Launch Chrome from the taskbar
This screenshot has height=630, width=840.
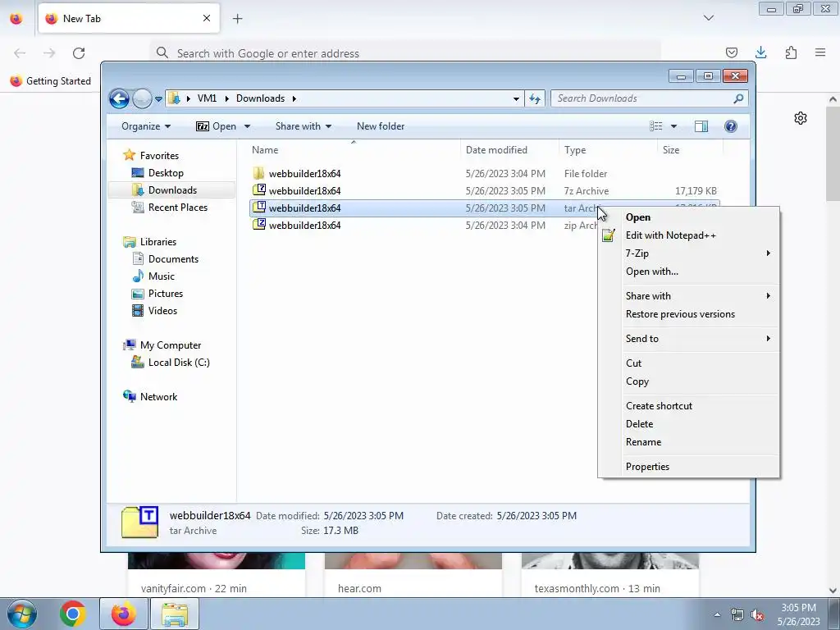[73, 614]
